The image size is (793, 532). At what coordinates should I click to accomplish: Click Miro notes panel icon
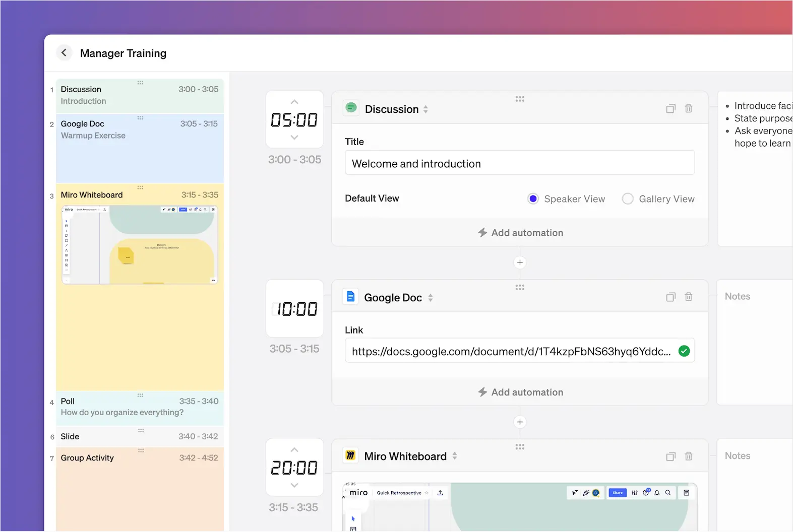tap(686, 493)
